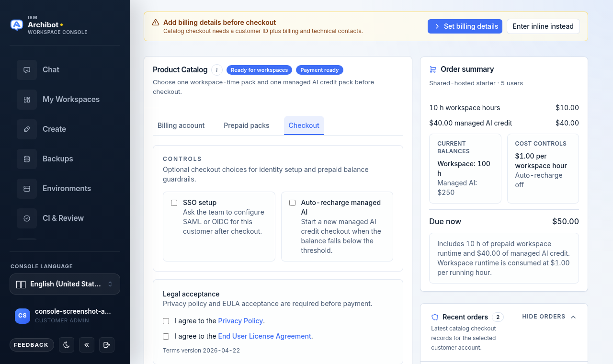Click the CI & Review check icon
The image size is (613, 364).
(x=27, y=218)
